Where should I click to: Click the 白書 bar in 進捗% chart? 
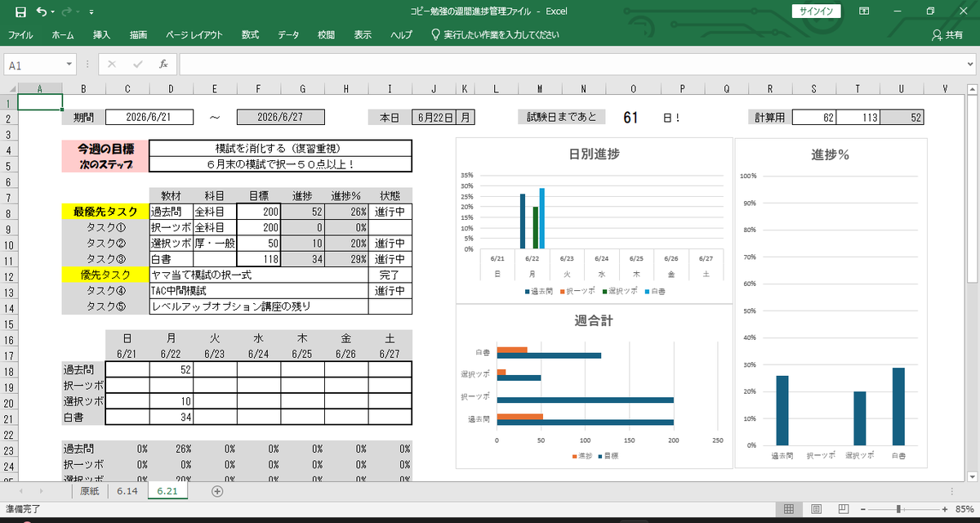tap(898, 406)
